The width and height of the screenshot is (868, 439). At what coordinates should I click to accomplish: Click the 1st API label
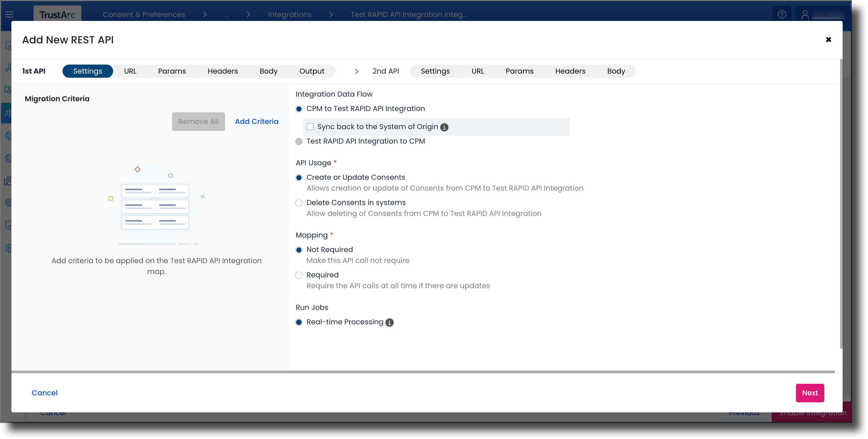tap(34, 71)
